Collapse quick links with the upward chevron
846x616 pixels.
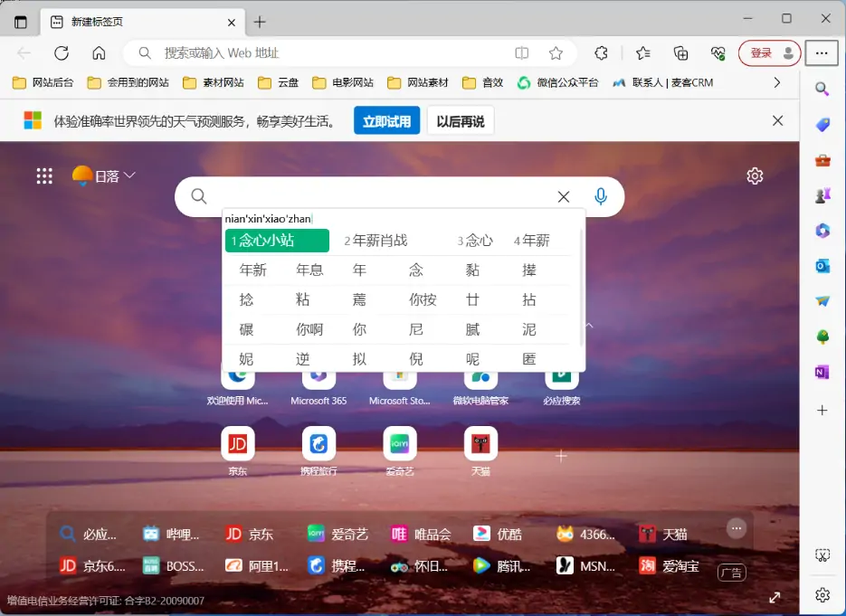[x=588, y=325]
